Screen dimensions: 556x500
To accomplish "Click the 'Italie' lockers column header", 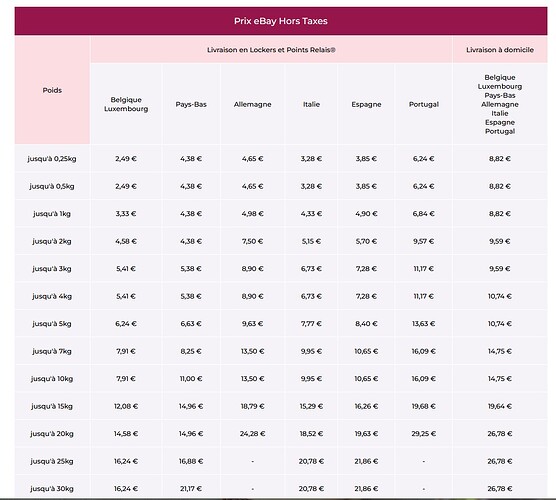I will coord(311,104).
